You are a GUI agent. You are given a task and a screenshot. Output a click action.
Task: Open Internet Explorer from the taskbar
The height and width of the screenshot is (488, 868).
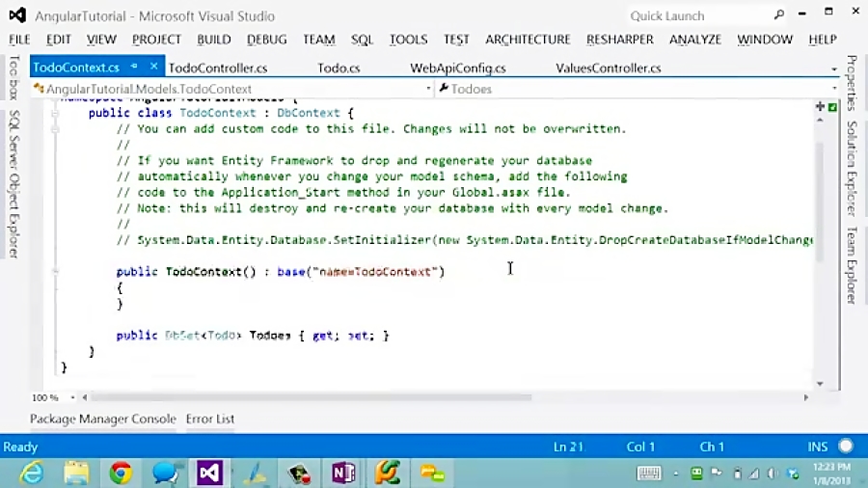click(x=32, y=474)
